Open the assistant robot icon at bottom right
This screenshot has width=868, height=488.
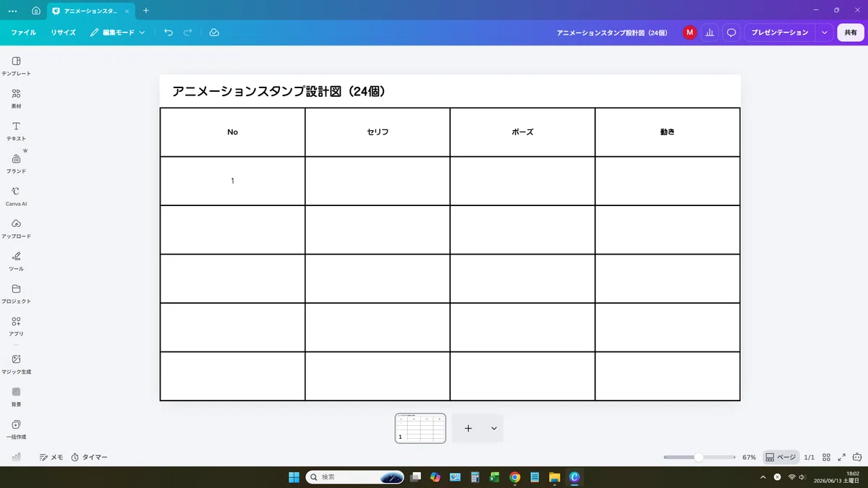pos(857,457)
